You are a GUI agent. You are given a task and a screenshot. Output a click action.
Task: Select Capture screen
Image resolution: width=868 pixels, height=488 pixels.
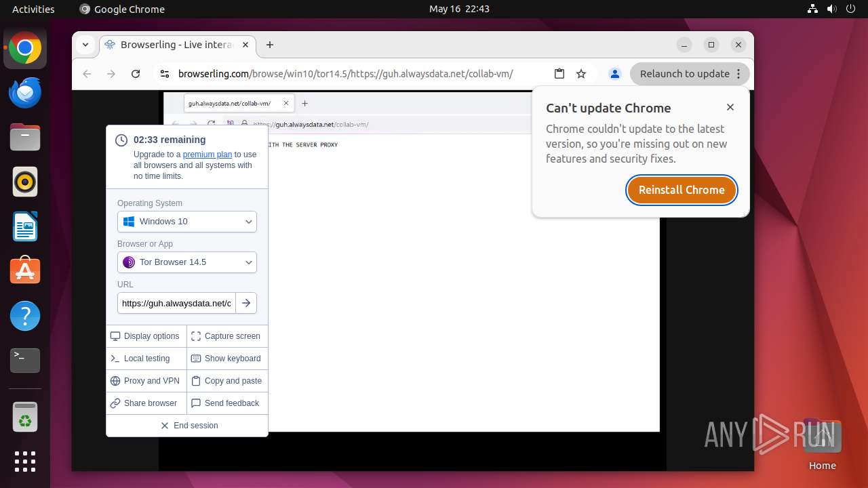coord(227,336)
